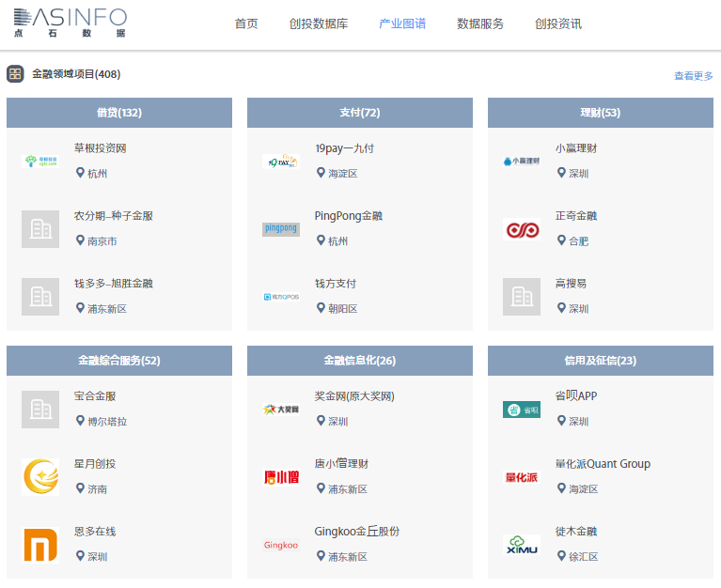This screenshot has height=588, width=721.
Task: Open the PingPong金融 project name
Action: click(x=349, y=216)
